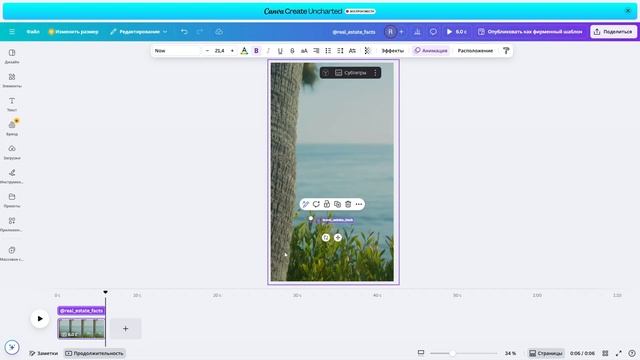Click Изменить размер resize option
This screenshot has height=360, width=640.
[73, 32]
